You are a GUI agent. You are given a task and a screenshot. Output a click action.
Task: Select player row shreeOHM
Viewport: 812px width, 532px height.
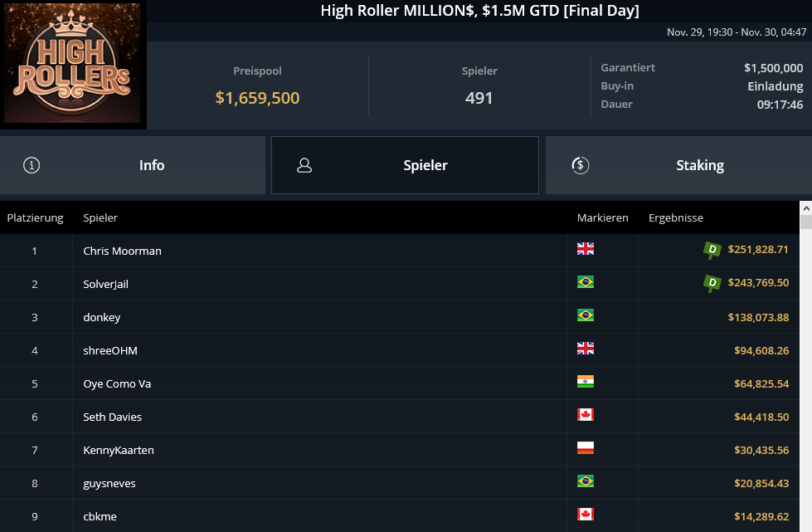tap(110, 350)
